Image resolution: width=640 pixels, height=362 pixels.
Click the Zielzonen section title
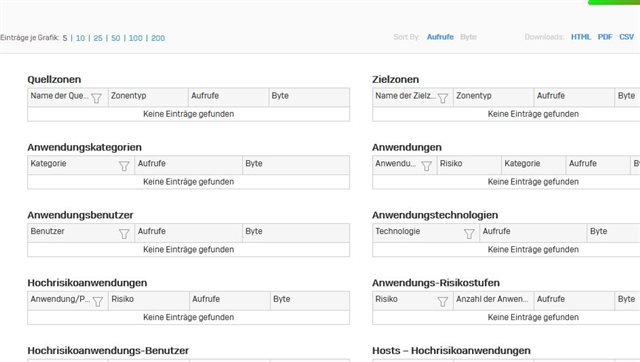tap(396, 79)
